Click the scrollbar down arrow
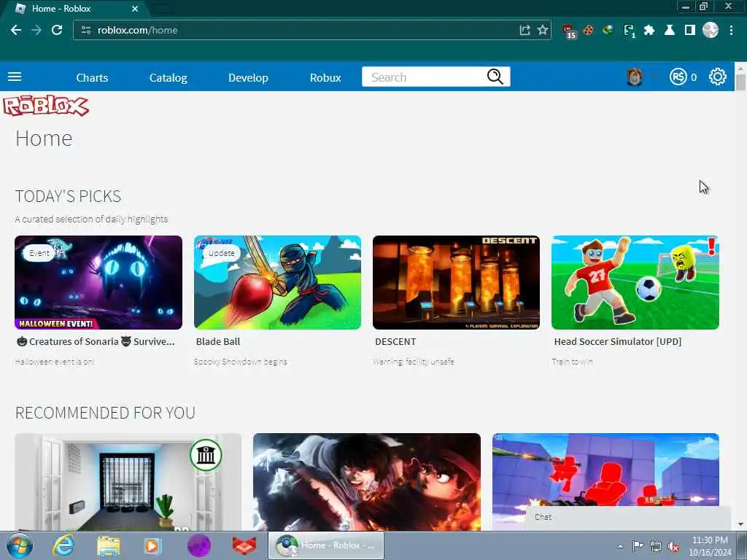This screenshot has width=747, height=560. pos(740,524)
